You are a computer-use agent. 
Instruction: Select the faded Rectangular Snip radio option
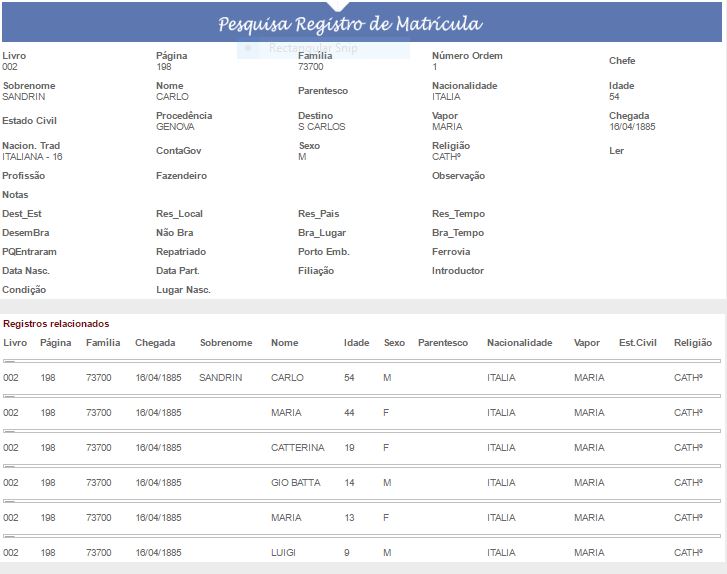pos(249,47)
